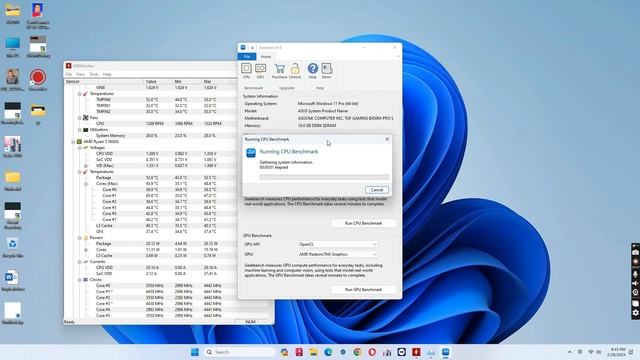Open HWMonitor View menu
This screenshot has height=360, width=640.
80,74
